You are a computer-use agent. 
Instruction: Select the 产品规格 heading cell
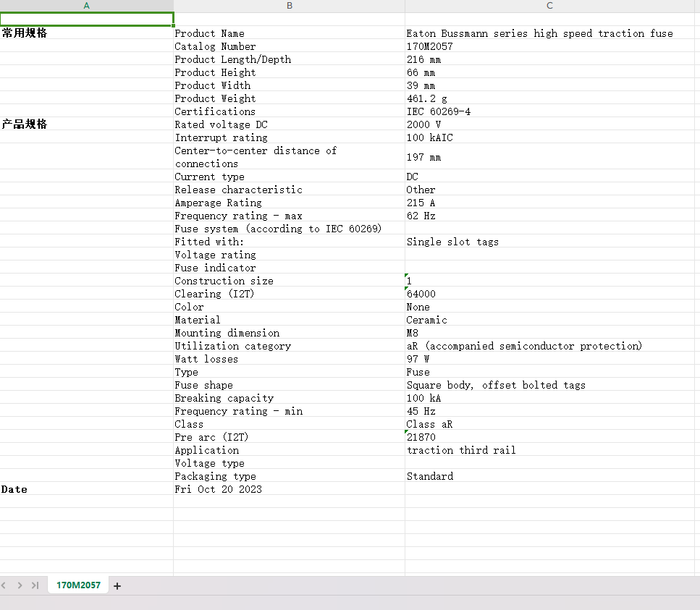point(87,124)
